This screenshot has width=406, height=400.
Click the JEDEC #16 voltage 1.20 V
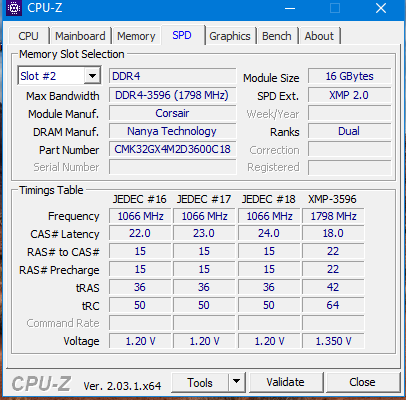tap(140, 341)
